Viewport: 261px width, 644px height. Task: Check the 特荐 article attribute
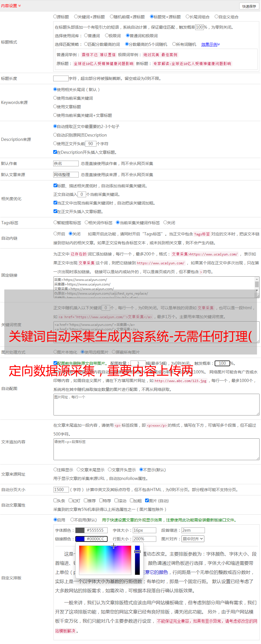pyautogui.click(x=101, y=501)
